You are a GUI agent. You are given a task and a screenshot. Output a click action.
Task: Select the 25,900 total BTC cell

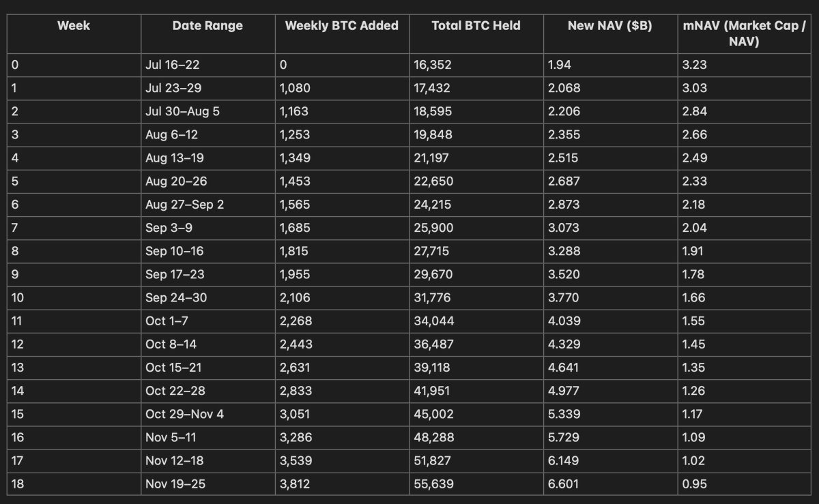click(433, 228)
